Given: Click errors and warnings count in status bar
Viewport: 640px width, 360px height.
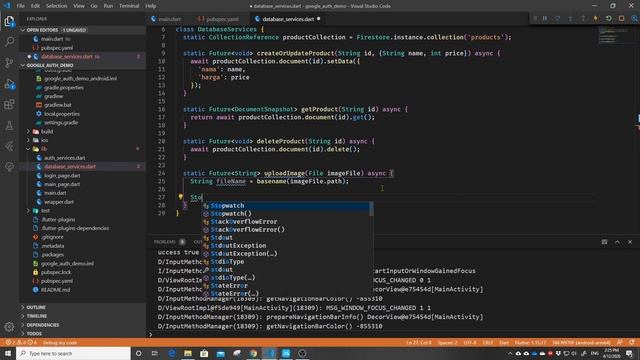Looking at the screenshot, I should point(22,342).
